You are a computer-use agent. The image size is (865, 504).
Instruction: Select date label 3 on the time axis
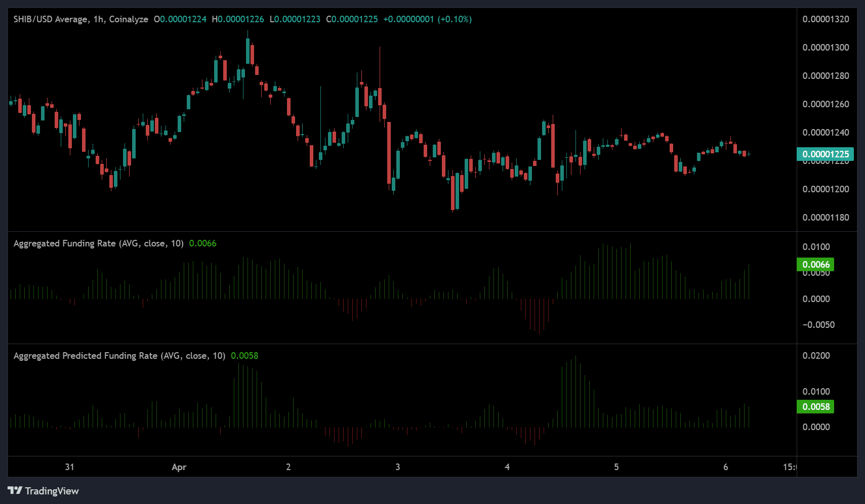(398, 467)
